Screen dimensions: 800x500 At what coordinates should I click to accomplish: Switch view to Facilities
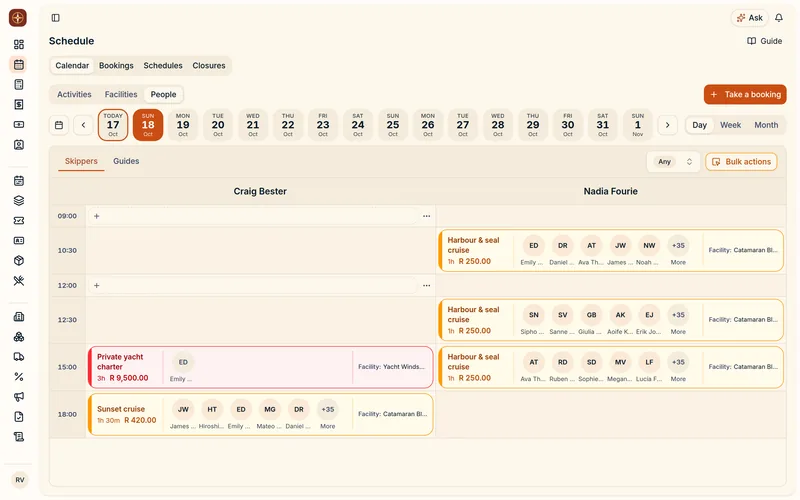point(121,94)
